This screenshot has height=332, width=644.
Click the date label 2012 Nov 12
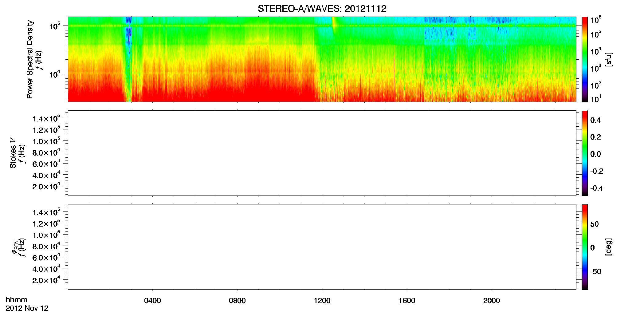coord(27,308)
